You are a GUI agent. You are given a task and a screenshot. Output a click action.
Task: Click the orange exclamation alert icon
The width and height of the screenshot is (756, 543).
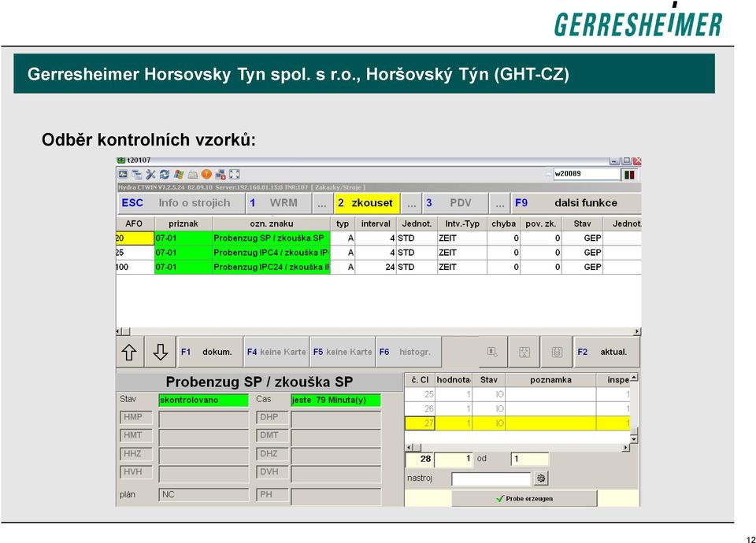click(206, 175)
